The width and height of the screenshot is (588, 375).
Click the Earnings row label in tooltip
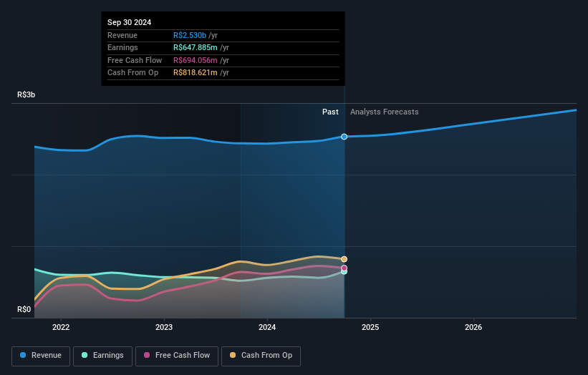[x=122, y=47]
